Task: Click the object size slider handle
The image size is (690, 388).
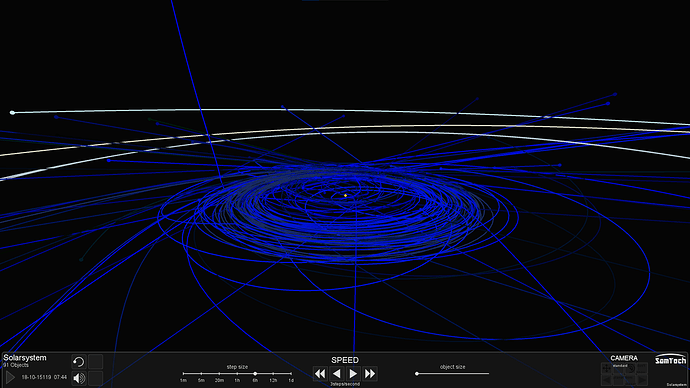Action: pyautogui.click(x=417, y=374)
